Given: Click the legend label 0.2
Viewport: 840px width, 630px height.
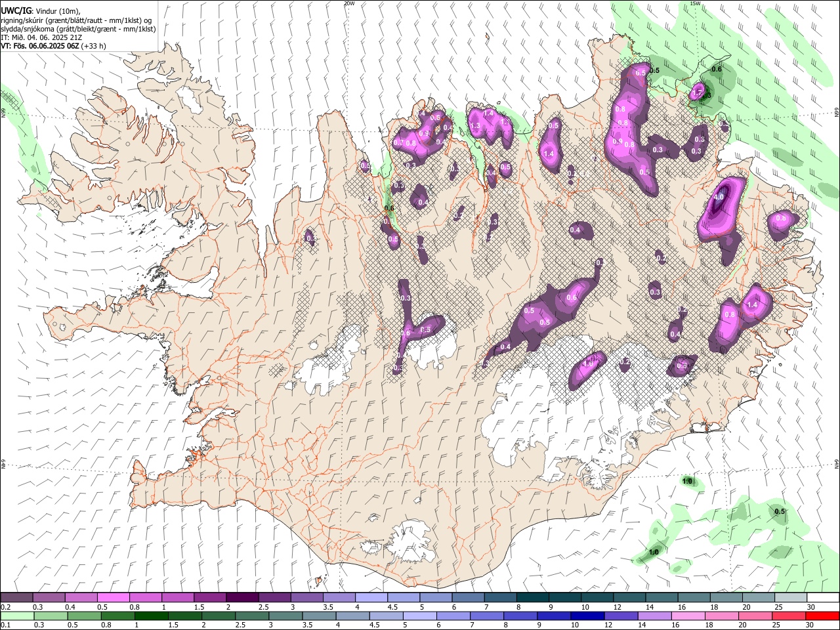Looking at the screenshot, I should 5,607.
